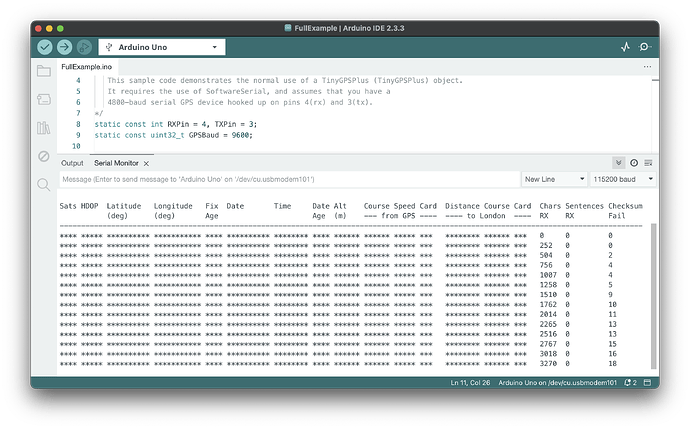Image resolution: width=690 pixels, height=429 pixels.
Task: Click Chars RX value 252
Action: [x=546, y=245]
